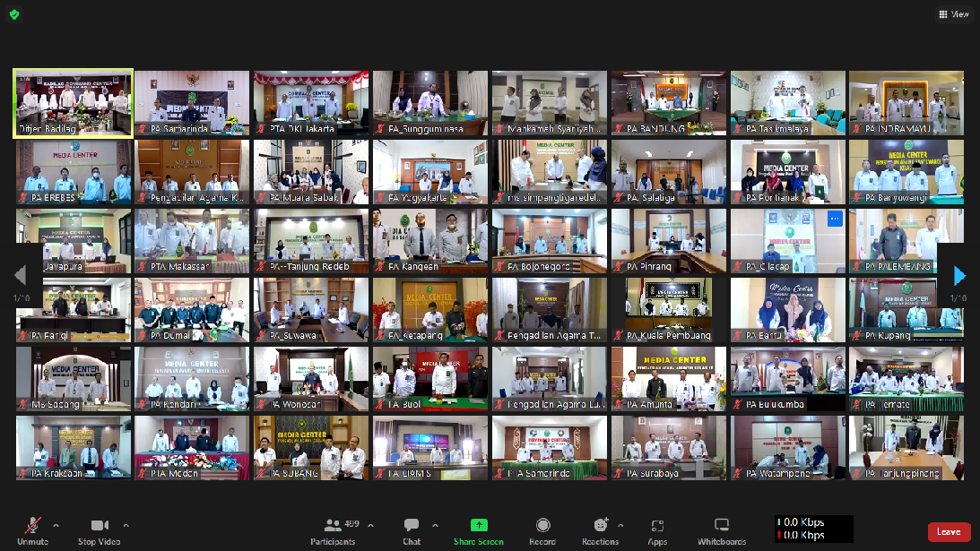
Task: Stop Video camera toggle
Action: click(100, 529)
